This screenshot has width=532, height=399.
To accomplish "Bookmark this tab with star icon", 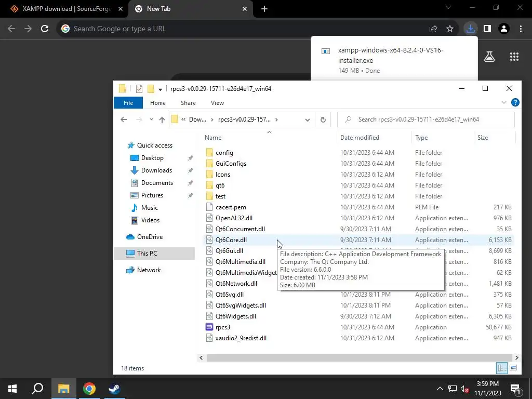I will pos(450,29).
